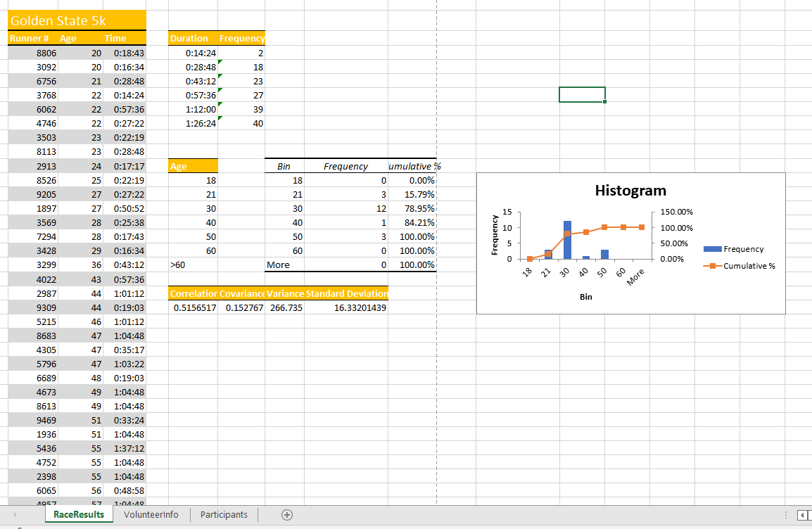Click the Bin axis title below the chart
The width and height of the screenshot is (812, 529).
coord(585,297)
